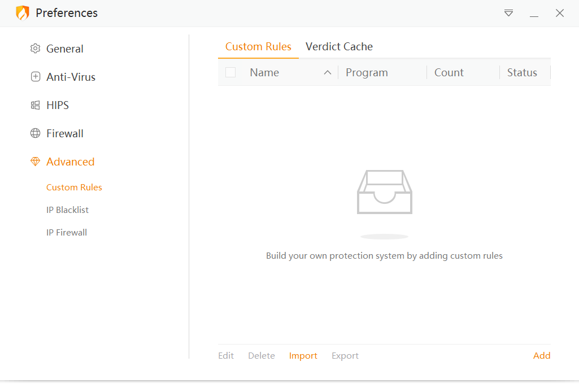Minimize the Preferences window
This screenshot has height=392, width=579.
point(534,16)
